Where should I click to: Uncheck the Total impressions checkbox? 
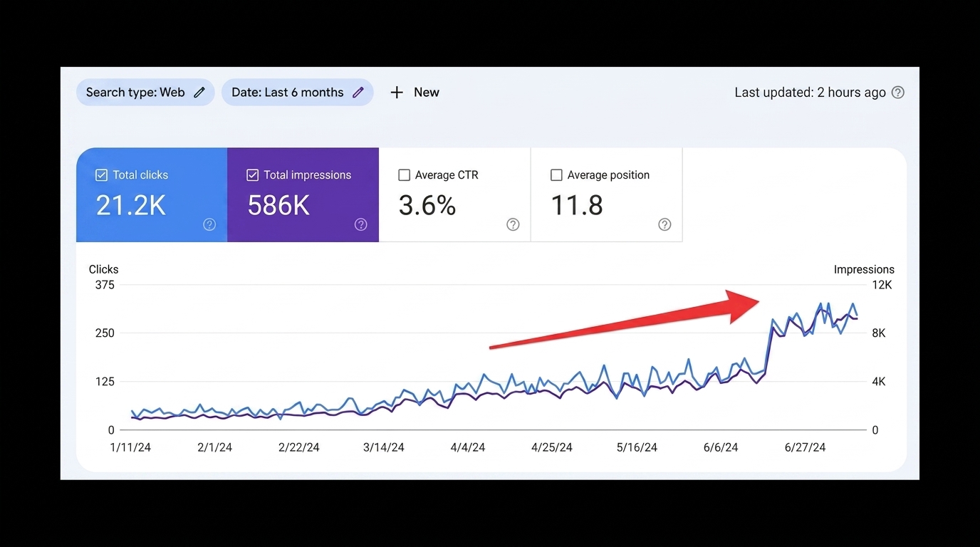click(252, 175)
